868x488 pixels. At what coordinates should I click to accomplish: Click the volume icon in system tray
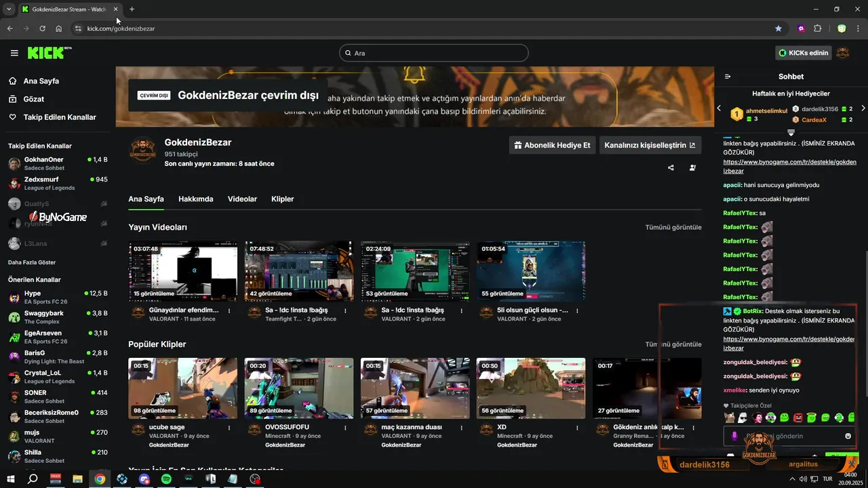point(804,479)
